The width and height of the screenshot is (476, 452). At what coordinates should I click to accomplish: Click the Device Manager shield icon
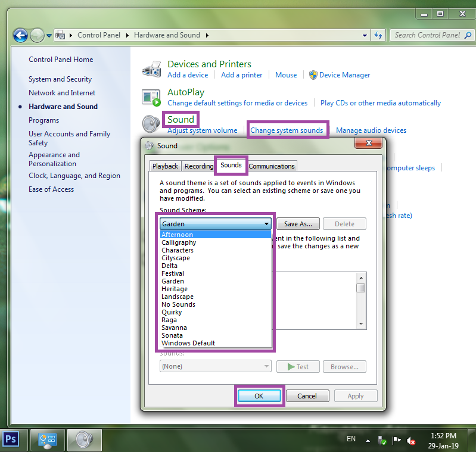(x=313, y=75)
